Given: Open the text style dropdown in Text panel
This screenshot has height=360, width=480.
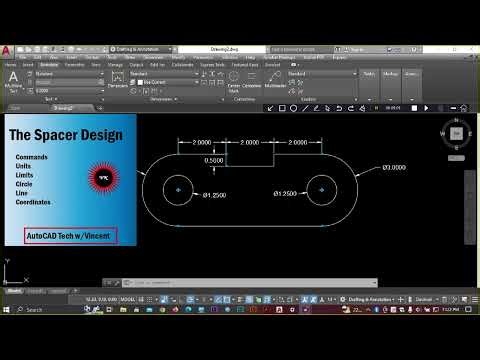Looking at the screenshot, I should coord(69,74).
